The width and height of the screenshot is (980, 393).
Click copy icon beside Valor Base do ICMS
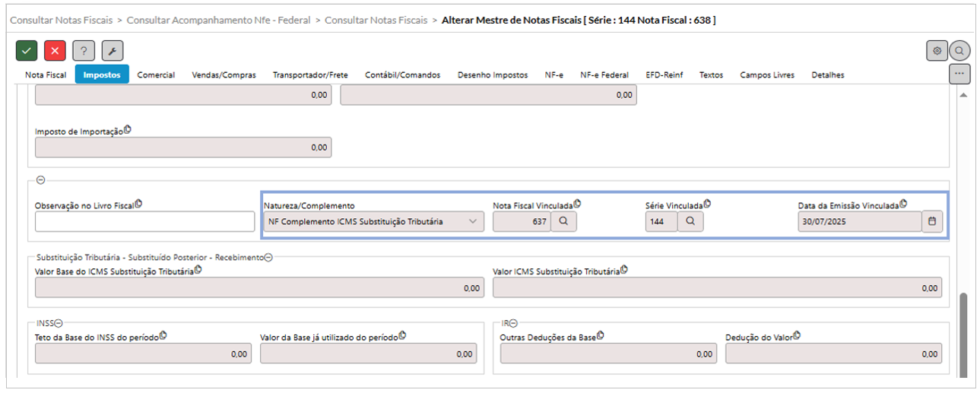click(x=198, y=270)
